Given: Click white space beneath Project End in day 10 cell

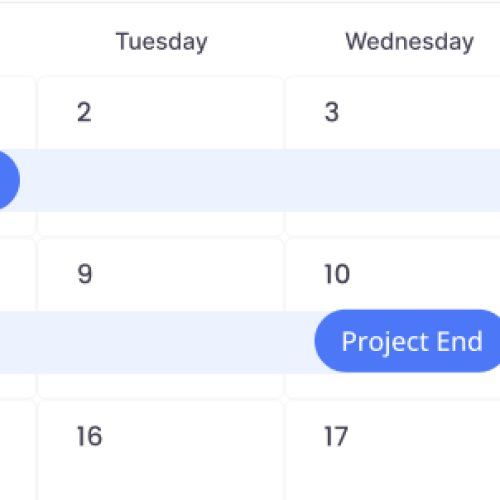Looking at the screenshot, I should point(392,385).
